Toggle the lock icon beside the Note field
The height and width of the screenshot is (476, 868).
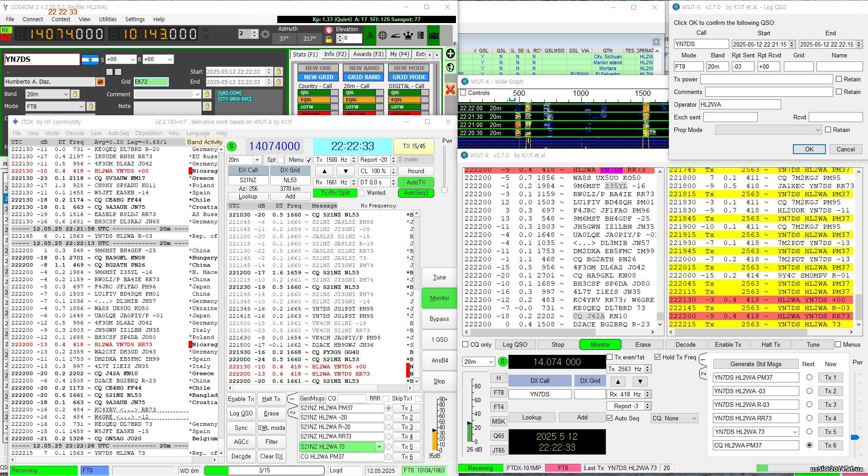pos(207,106)
